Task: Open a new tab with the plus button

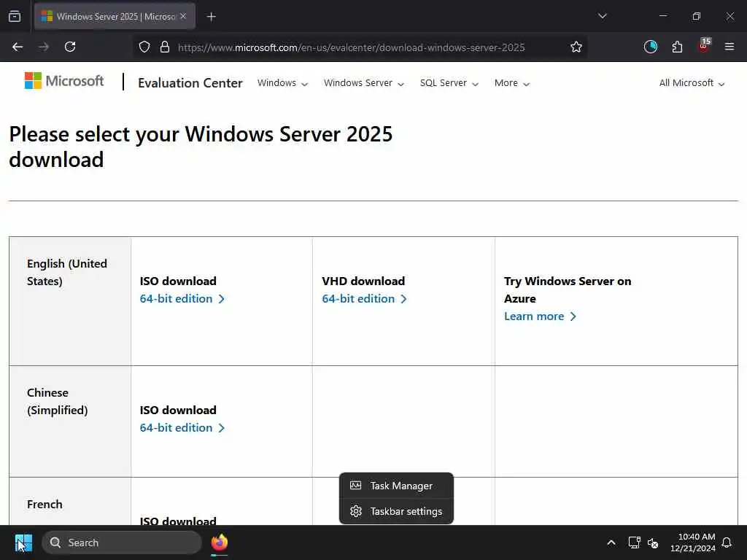Action: [x=211, y=17]
